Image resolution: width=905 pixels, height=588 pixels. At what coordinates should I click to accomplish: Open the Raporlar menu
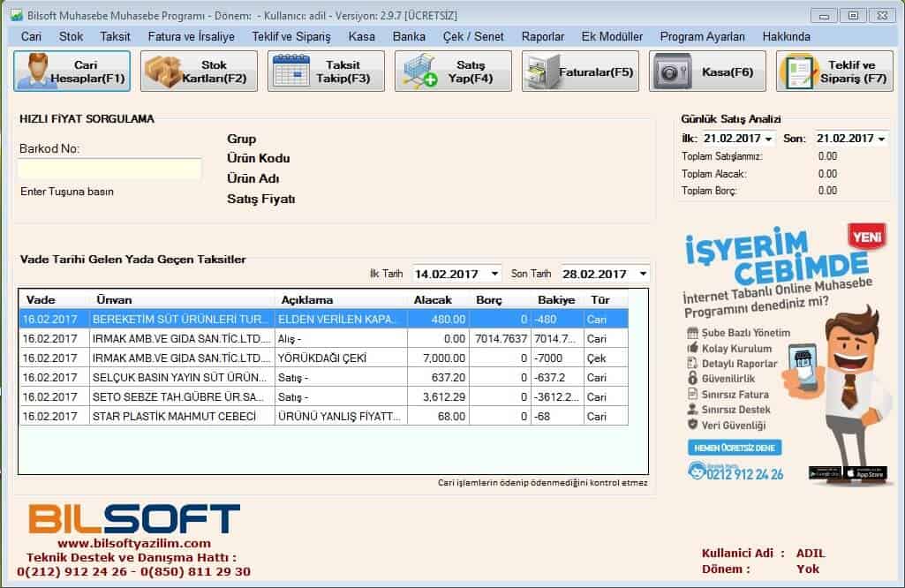tap(542, 36)
